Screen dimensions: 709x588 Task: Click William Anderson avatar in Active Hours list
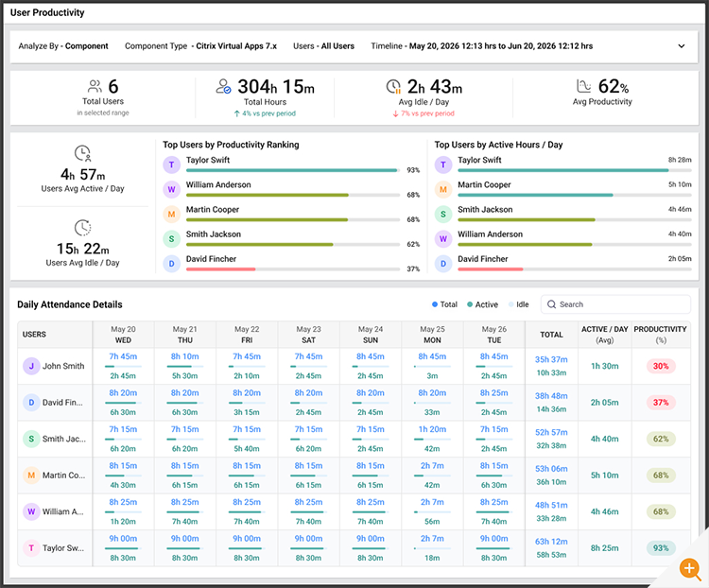(443, 239)
